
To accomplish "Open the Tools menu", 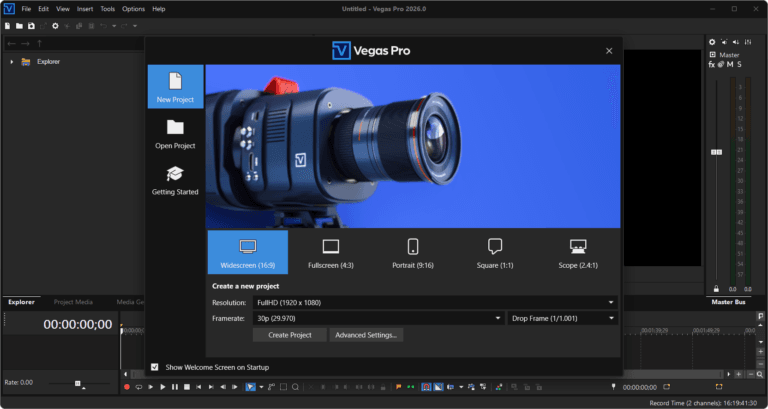I will (108, 9).
